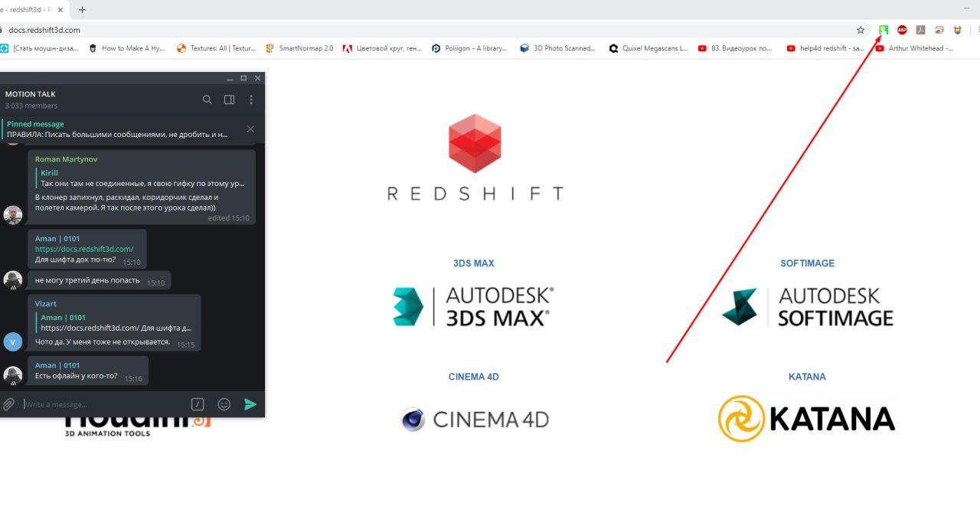Click the image-stack extension icon
Screen dimensions: 980x516
(x=939, y=30)
